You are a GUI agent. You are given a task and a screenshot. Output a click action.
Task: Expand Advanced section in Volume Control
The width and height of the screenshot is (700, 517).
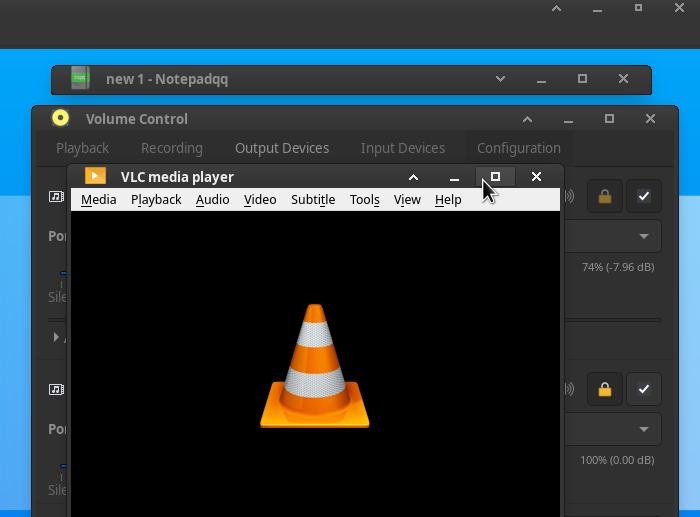tap(56, 337)
